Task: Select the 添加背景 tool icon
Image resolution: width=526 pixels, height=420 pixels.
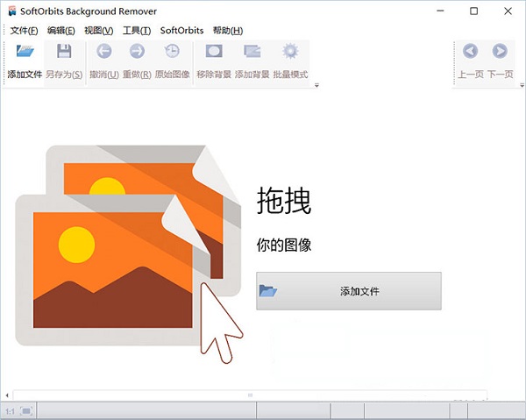Action: tap(252, 51)
